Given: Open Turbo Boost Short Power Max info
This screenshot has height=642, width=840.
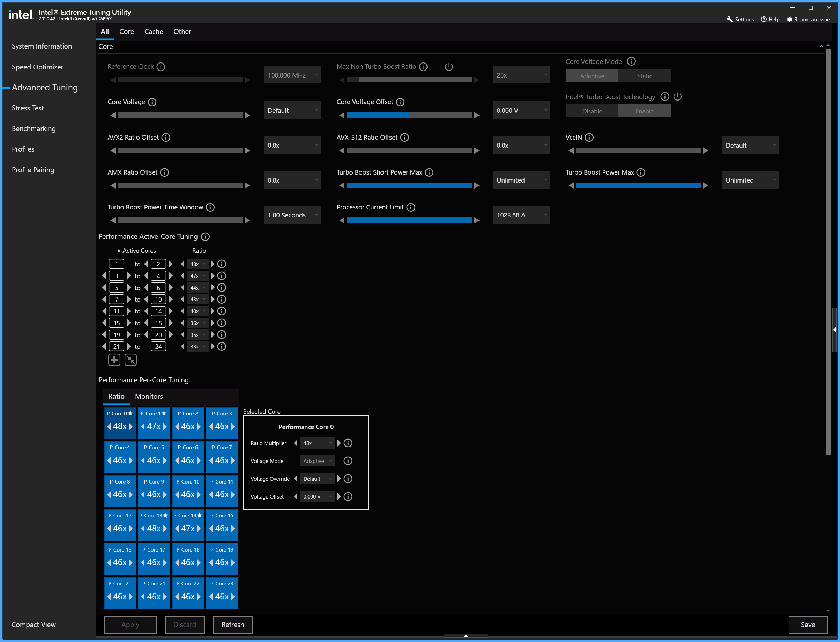Looking at the screenshot, I should [x=429, y=172].
